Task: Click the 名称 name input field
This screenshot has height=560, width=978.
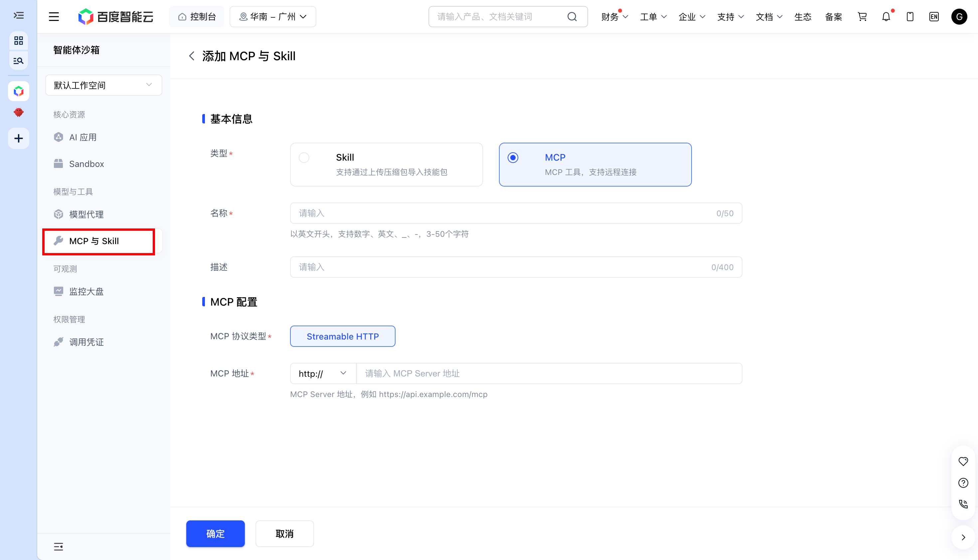Action: pos(516,213)
